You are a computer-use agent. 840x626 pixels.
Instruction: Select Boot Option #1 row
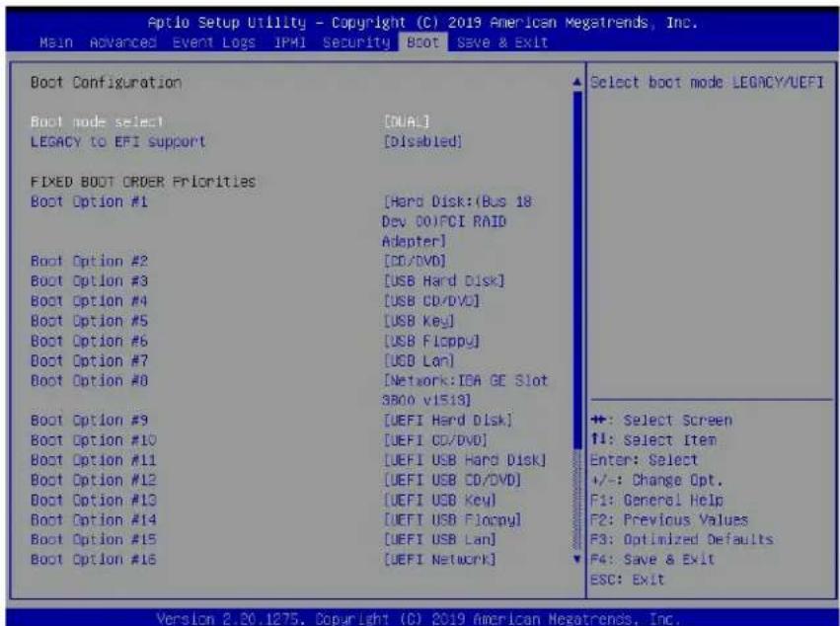[x=89, y=201]
